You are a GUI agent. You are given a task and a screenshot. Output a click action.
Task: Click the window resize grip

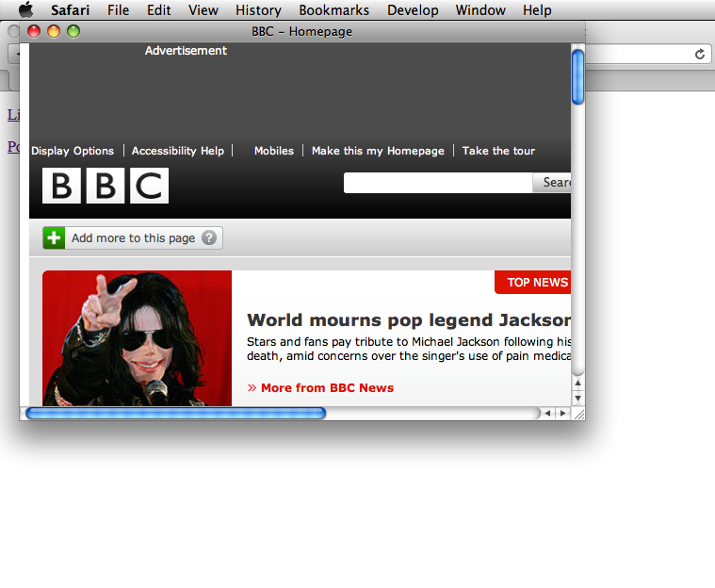click(x=578, y=414)
